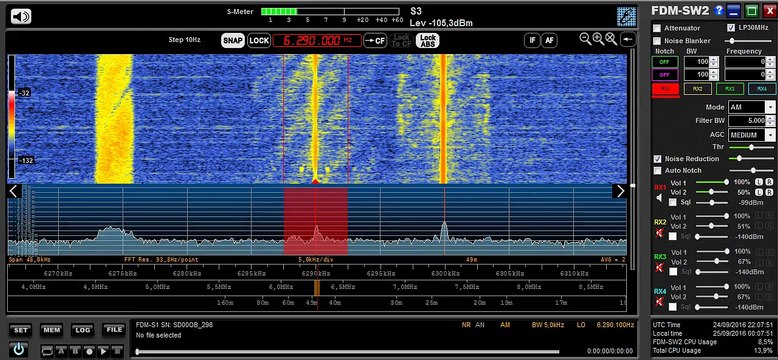Click the left-arrow button beside the zoom icons
This screenshot has height=360, width=778.
[628, 40]
